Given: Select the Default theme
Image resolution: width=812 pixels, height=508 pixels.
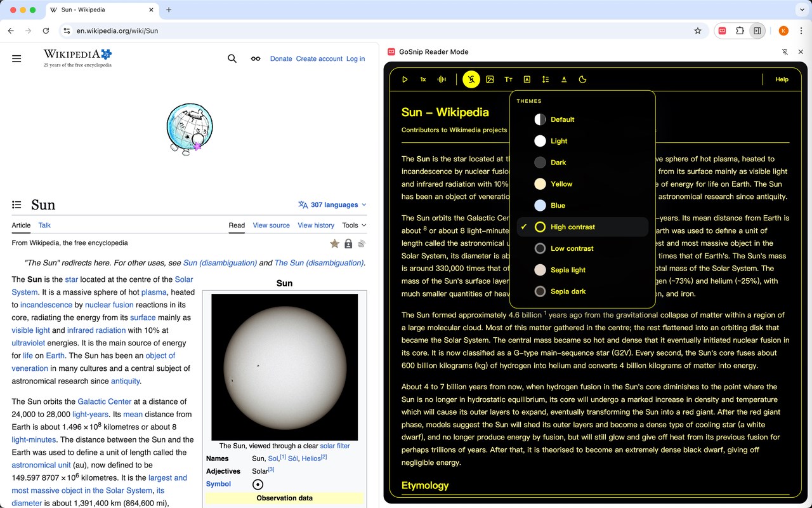Looking at the screenshot, I should coord(582,119).
